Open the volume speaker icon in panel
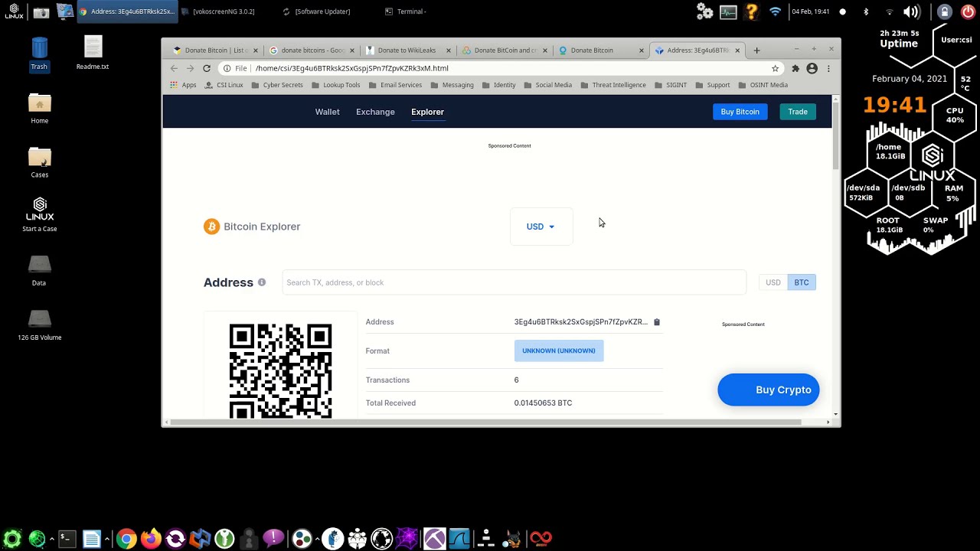Image resolution: width=980 pixels, height=551 pixels. click(911, 11)
